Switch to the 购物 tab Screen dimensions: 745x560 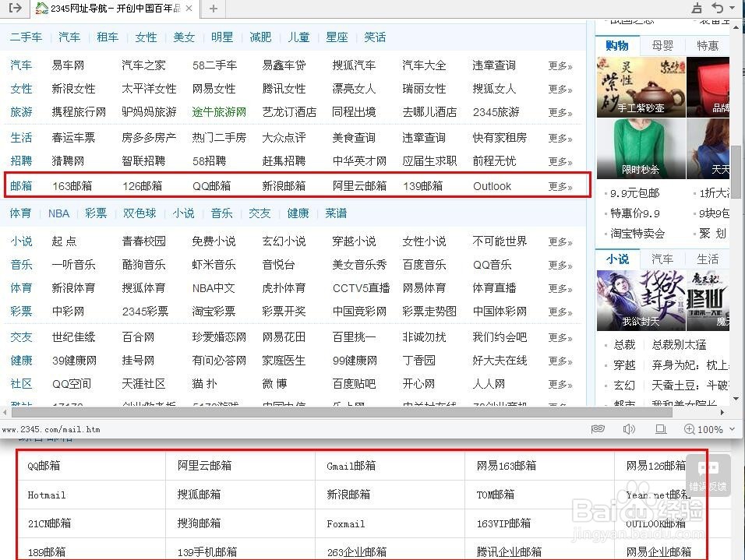(617, 46)
